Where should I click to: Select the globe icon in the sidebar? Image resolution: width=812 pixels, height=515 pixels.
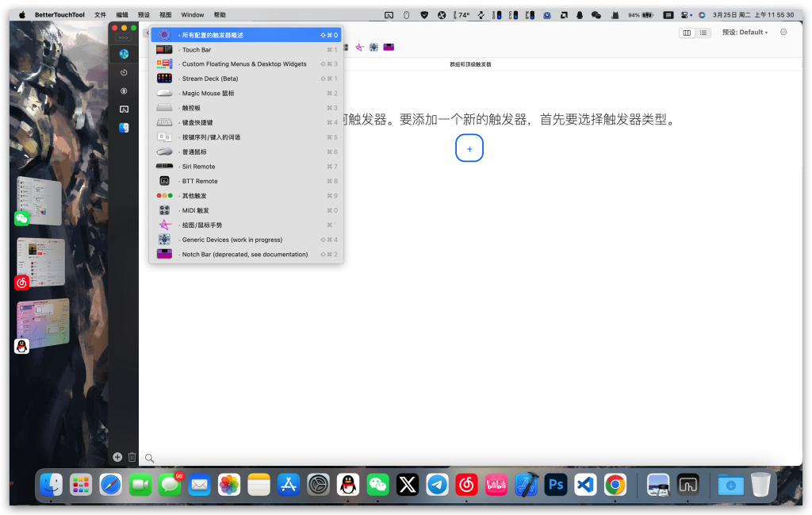124,54
